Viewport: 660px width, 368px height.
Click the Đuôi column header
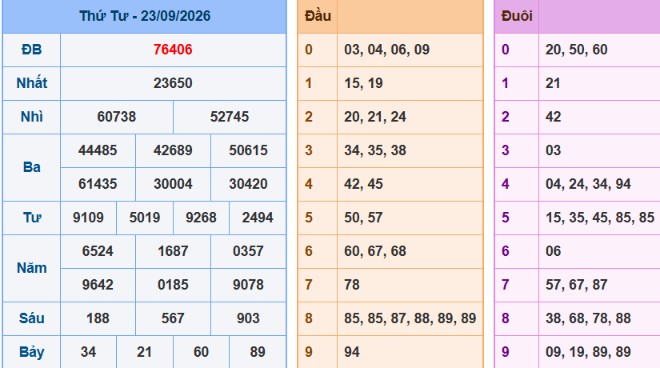[517, 16]
